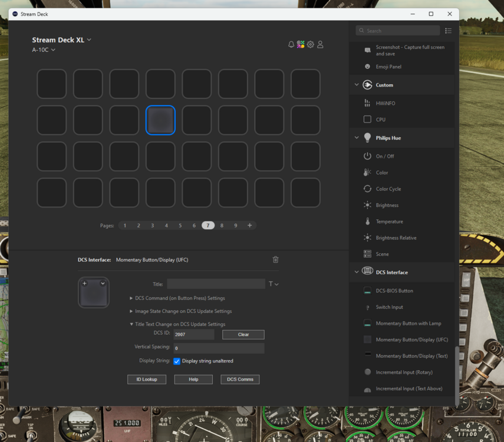The height and width of the screenshot is (442, 504).
Task: Select the Philips Hue Color Cycle action
Action: pos(388,189)
